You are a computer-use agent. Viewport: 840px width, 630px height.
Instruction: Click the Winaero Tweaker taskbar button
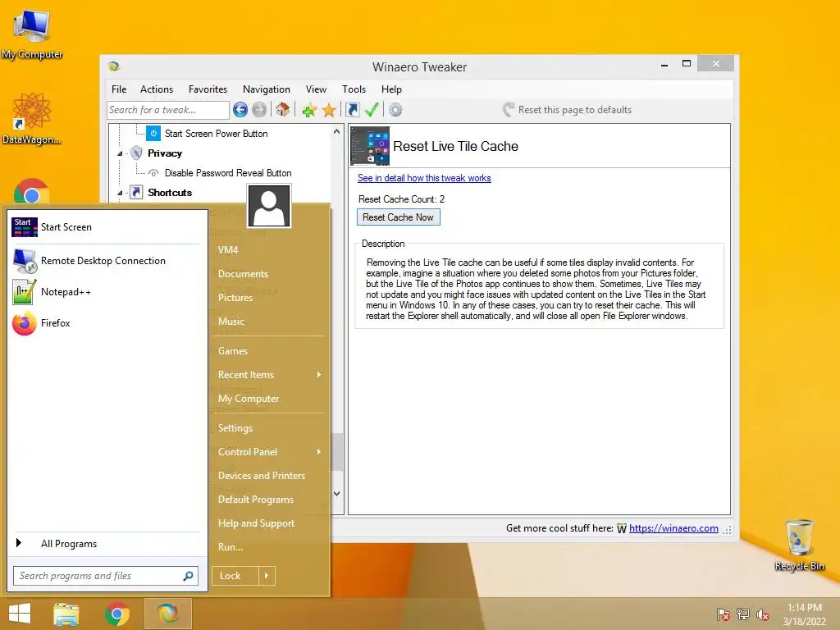[x=167, y=614]
